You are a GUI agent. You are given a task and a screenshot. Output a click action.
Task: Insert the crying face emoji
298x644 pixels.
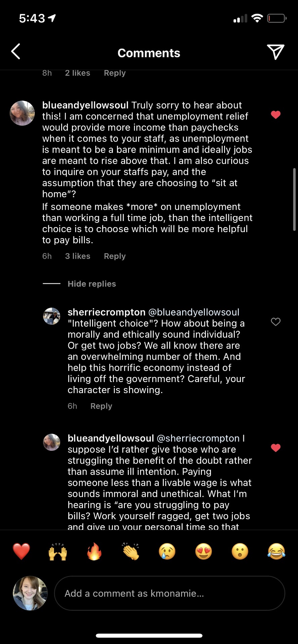pyautogui.click(x=167, y=551)
